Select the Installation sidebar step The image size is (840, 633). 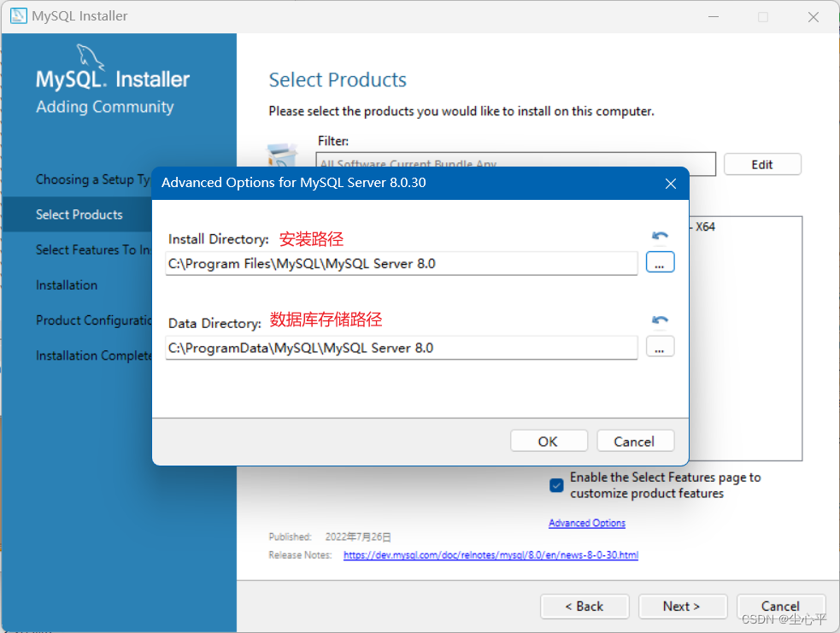coord(67,285)
